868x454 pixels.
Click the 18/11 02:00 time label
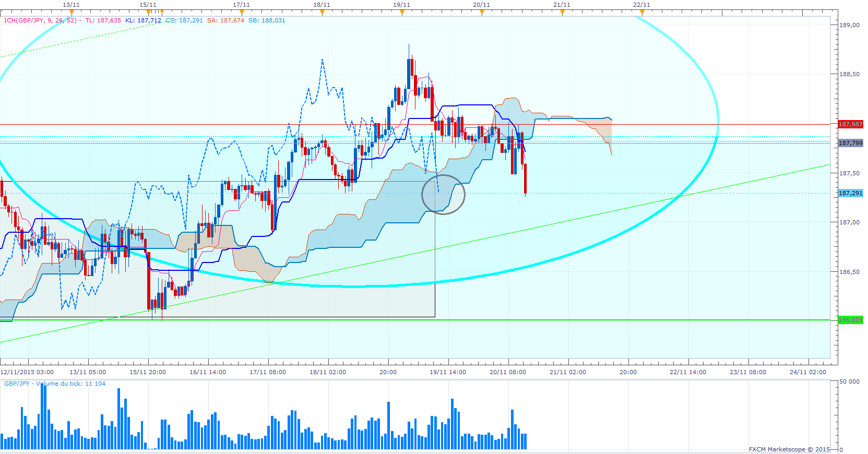coord(328,372)
